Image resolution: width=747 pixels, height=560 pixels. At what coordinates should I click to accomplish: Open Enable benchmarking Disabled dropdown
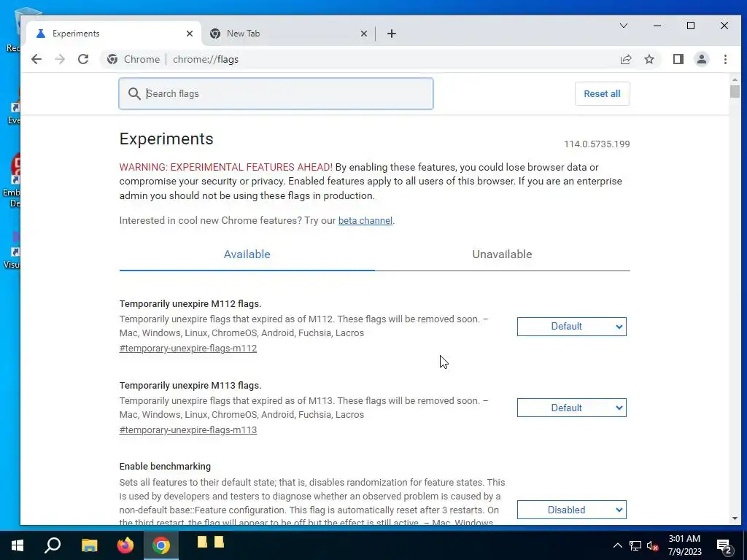click(x=572, y=510)
